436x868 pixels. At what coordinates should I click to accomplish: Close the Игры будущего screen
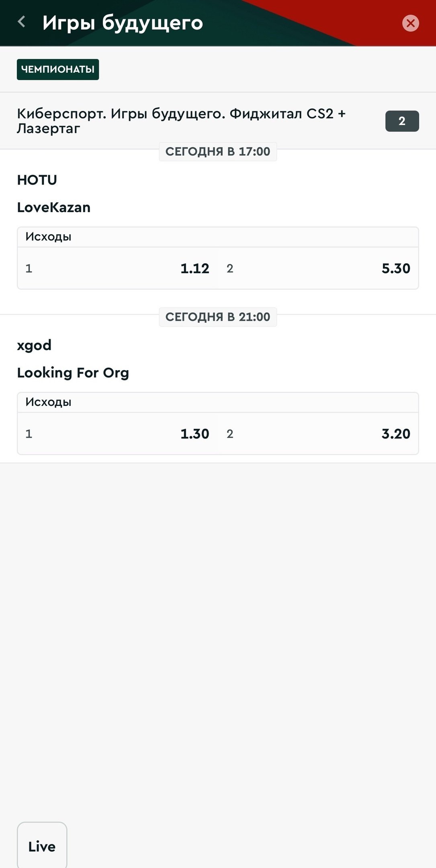click(410, 23)
